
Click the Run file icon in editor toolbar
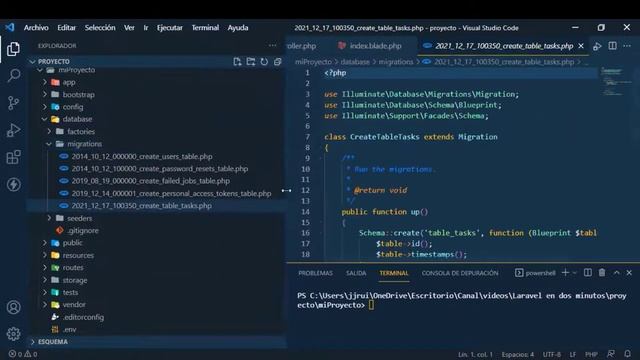pos(597,46)
